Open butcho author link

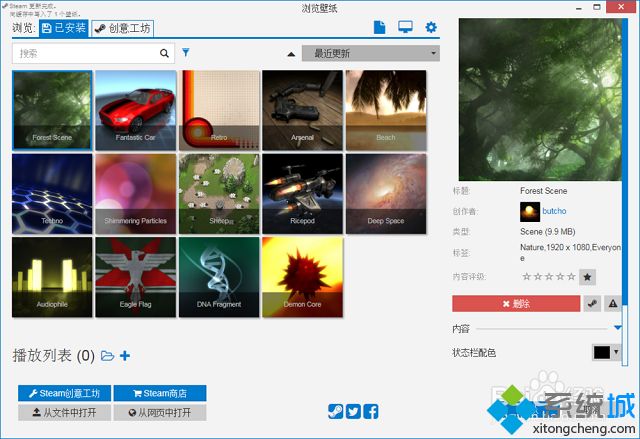point(554,211)
